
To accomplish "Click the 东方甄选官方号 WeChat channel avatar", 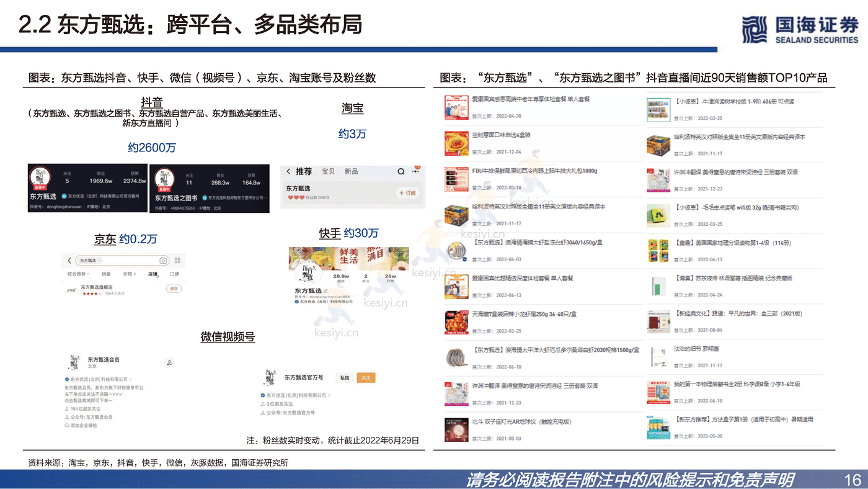I will [270, 377].
